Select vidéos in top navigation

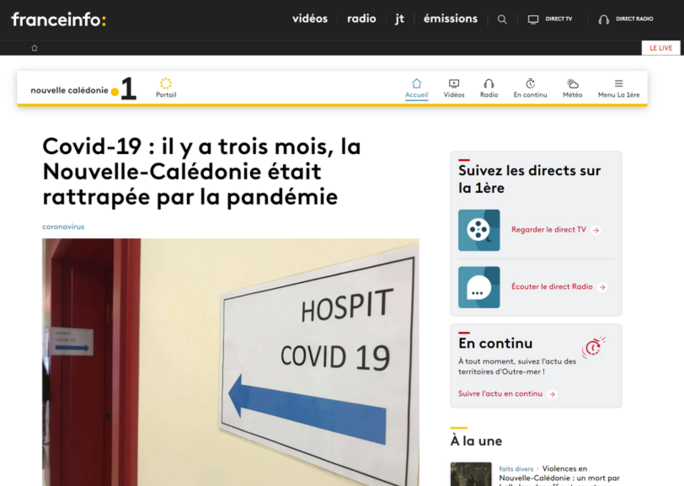click(309, 19)
